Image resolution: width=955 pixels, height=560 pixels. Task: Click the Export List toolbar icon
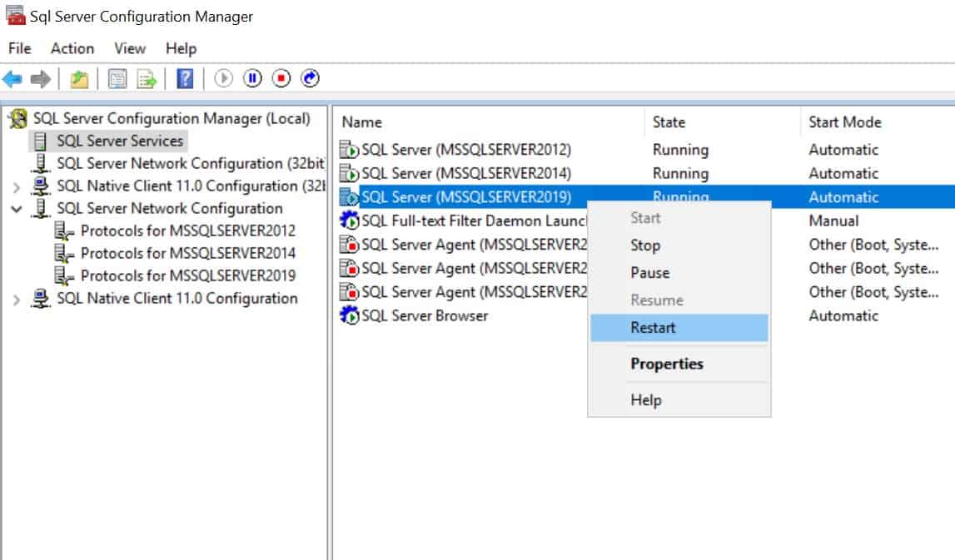[147, 78]
